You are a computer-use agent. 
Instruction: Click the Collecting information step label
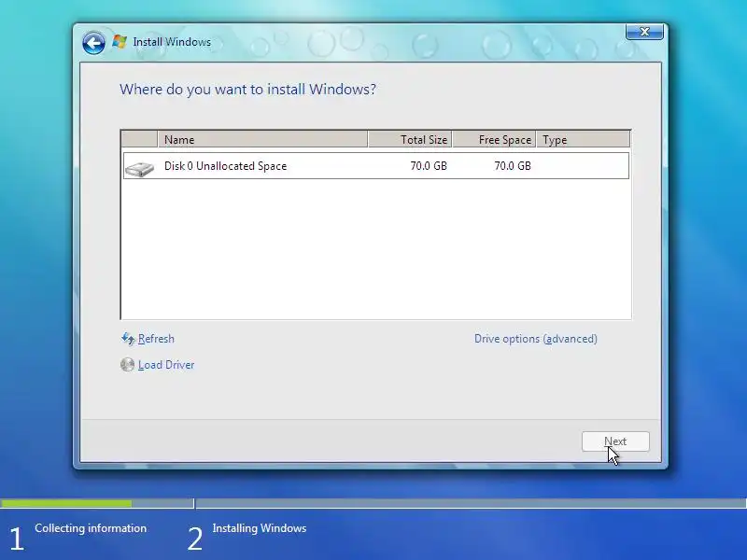pyautogui.click(x=91, y=528)
